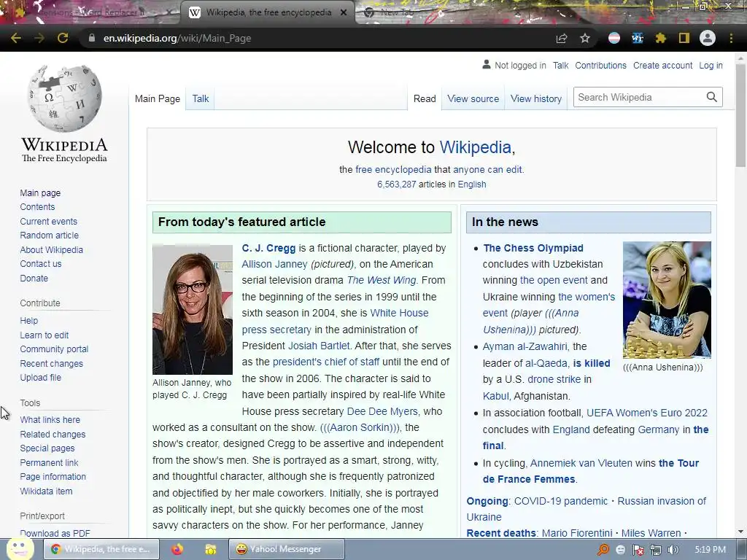747x560 pixels.
Task: Click the Log in link
Action: click(711, 65)
